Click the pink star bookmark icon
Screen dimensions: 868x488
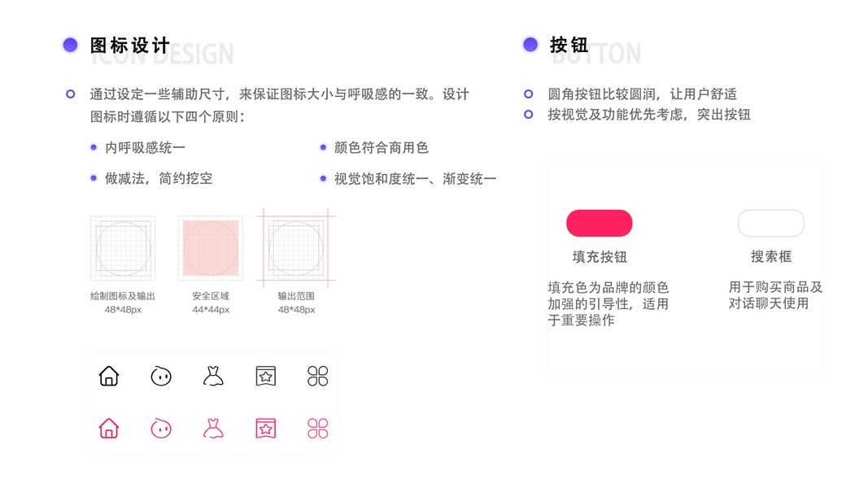(x=266, y=428)
